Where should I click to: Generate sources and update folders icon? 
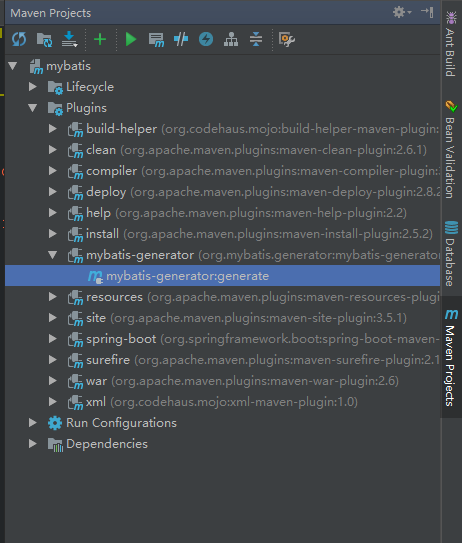(44, 39)
